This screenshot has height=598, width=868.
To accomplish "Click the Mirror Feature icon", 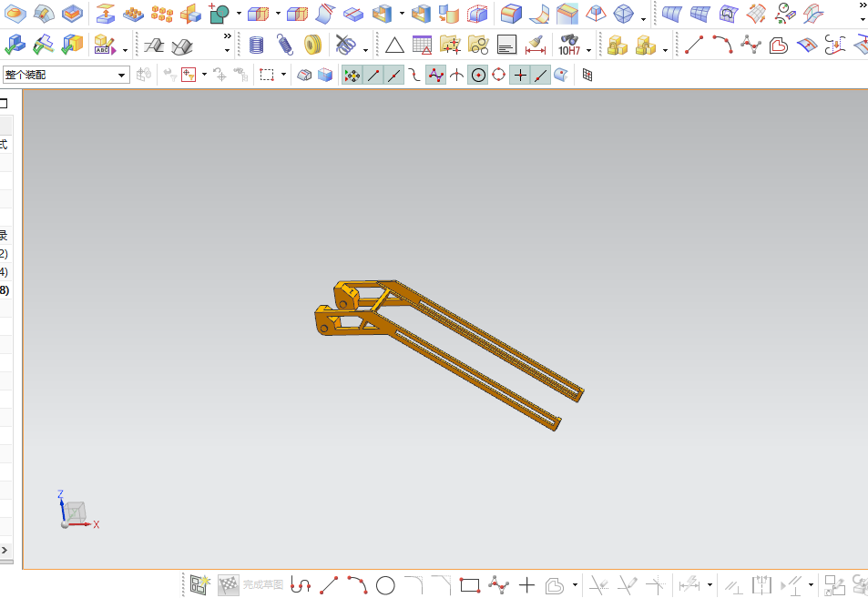I will pyautogui.click(x=190, y=14).
